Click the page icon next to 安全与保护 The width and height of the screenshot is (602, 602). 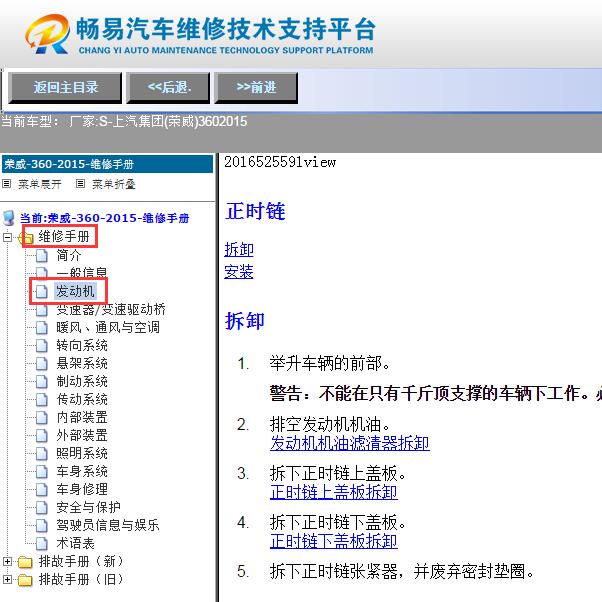coord(41,507)
